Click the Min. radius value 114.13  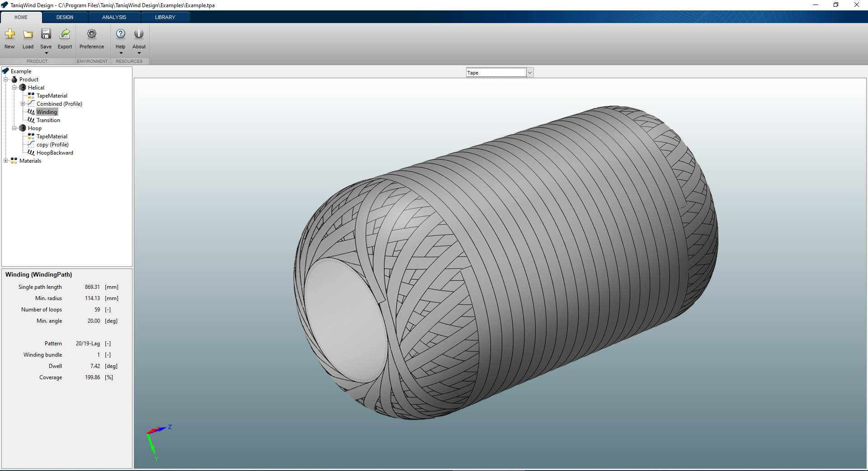(x=92, y=298)
